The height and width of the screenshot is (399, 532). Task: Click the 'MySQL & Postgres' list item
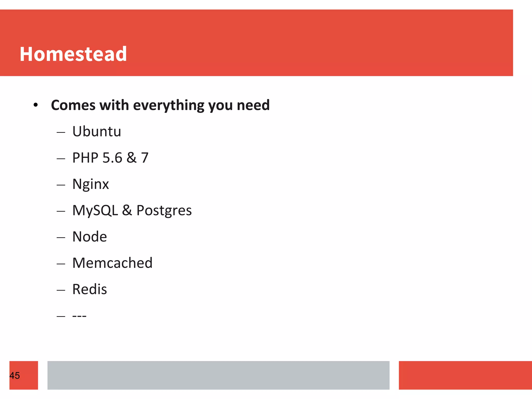[x=132, y=211]
